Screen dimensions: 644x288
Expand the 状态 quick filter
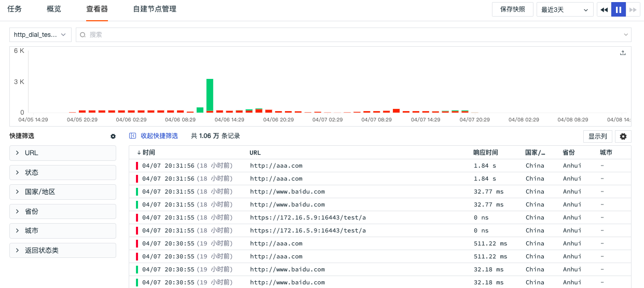pyautogui.click(x=62, y=172)
